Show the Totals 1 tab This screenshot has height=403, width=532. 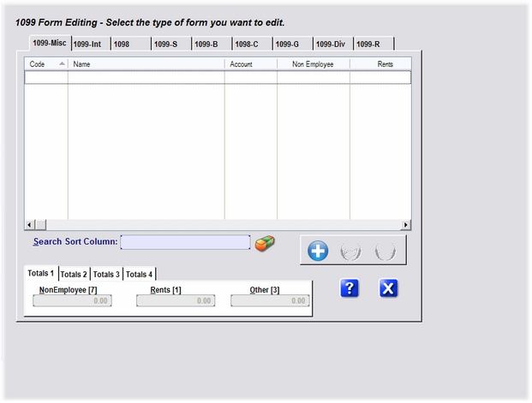tap(41, 273)
